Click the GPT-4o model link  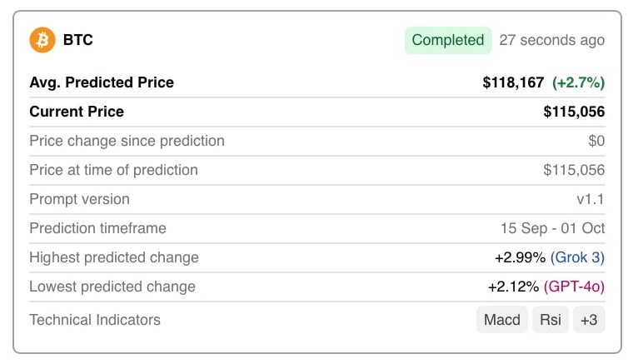(x=574, y=287)
